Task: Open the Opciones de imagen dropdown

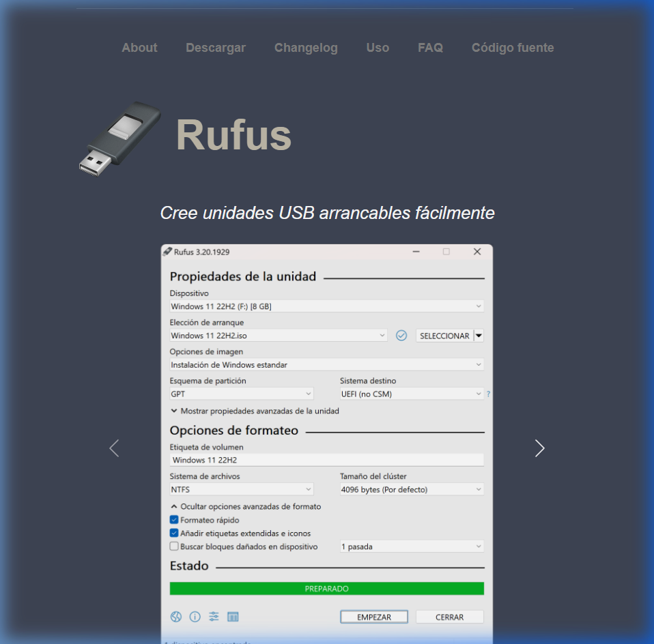Action: click(326, 365)
